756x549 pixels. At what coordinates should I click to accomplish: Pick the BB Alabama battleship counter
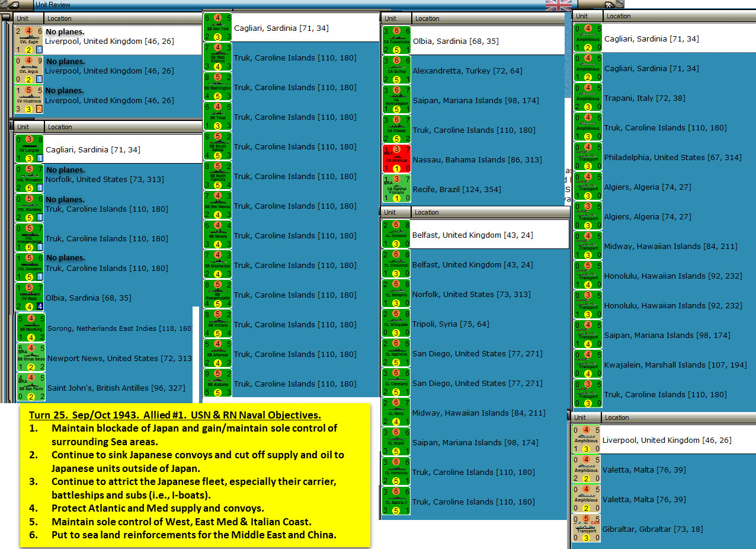(217, 383)
